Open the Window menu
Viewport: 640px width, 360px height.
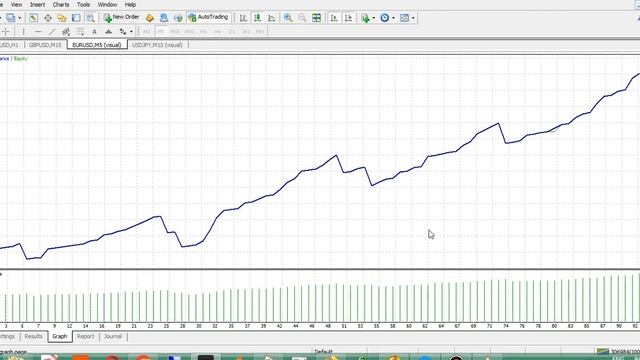click(107, 5)
